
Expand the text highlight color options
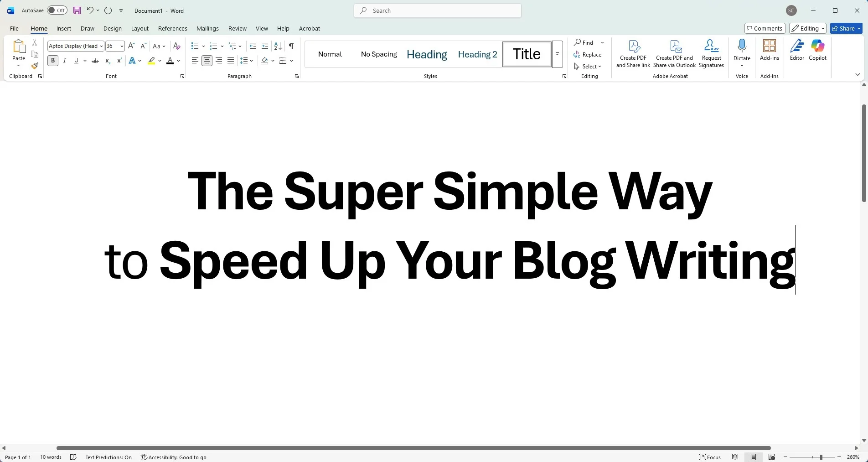[159, 61]
